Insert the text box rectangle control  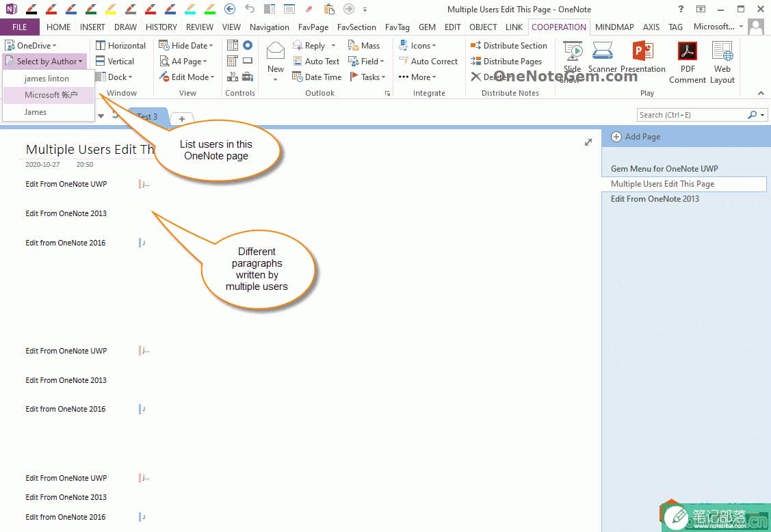[248, 61]
